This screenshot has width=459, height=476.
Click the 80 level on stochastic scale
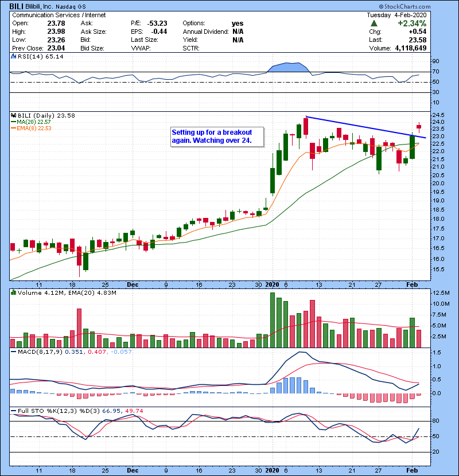click(435, 421)
